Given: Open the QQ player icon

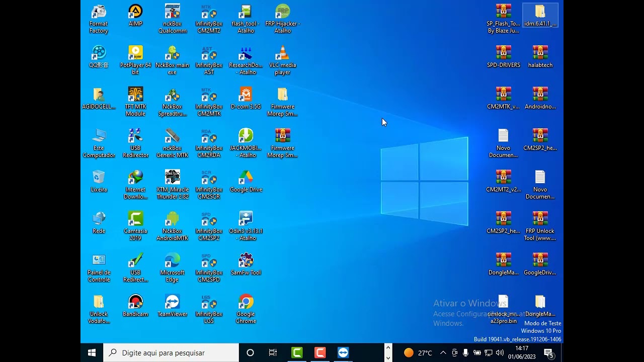Looking at the screenshot, I should (x=99, y=57).
